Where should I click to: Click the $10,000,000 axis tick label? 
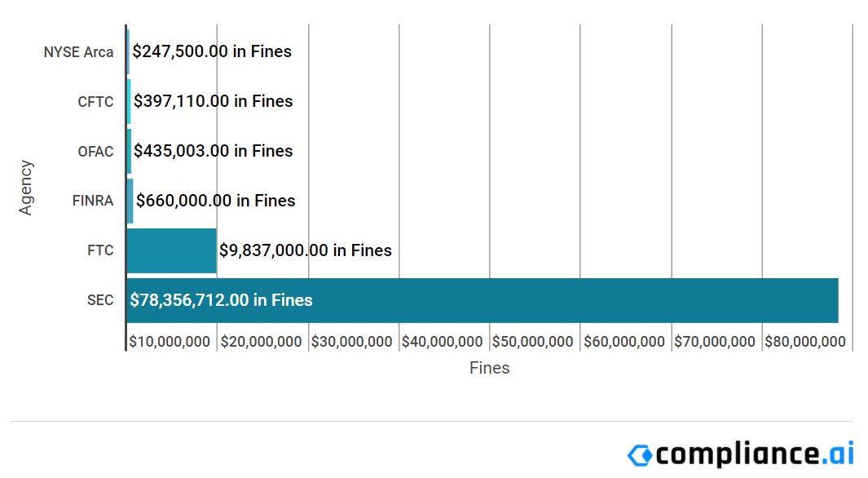170,342
